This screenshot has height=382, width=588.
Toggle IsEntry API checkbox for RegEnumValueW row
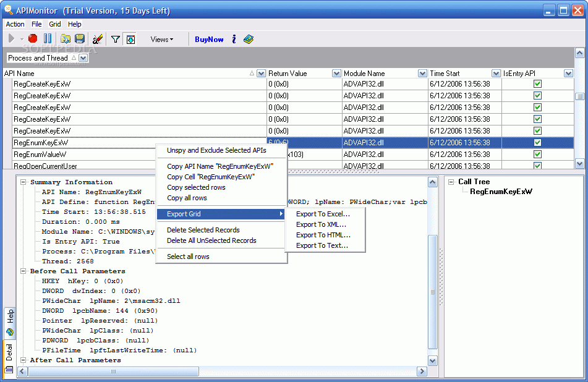[537, 154]
